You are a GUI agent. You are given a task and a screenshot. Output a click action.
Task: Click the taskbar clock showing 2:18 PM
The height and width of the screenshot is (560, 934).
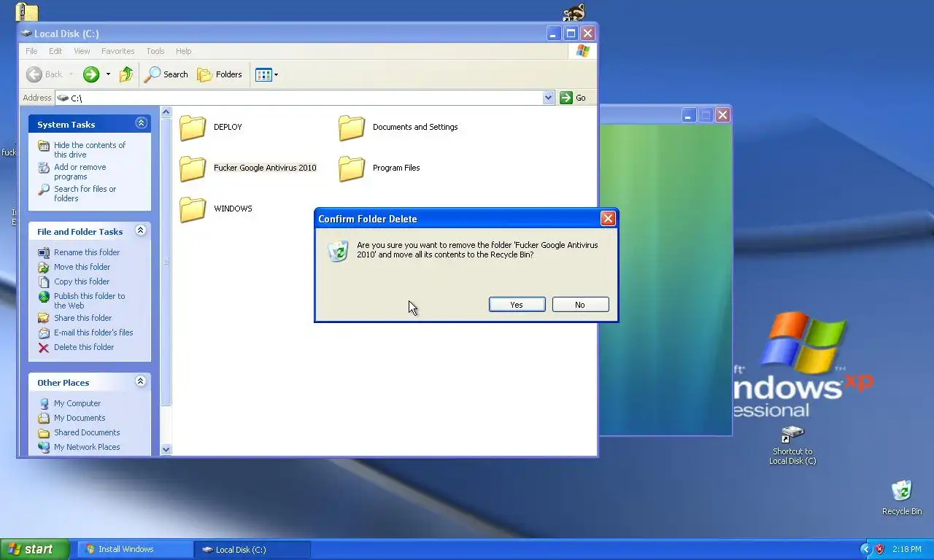pyautogui.click(x=906, y=549)
